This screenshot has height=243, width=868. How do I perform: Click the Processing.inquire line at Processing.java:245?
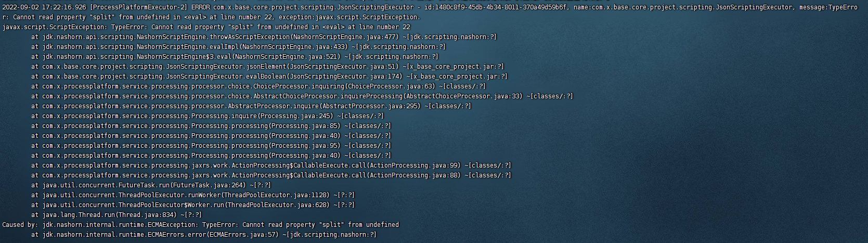(x=207, y=116)
